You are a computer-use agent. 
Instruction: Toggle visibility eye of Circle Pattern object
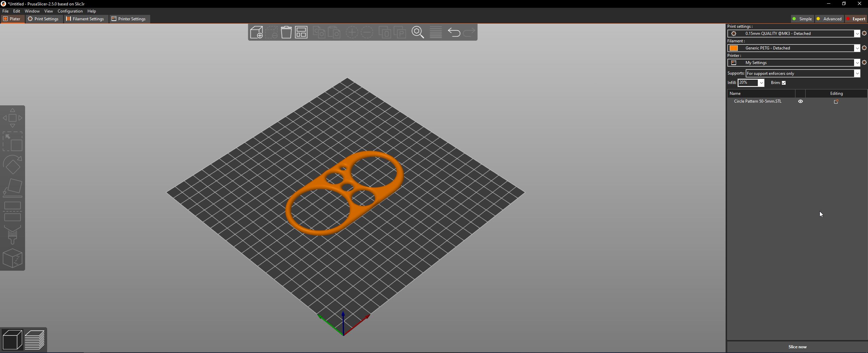coord(801,101)
